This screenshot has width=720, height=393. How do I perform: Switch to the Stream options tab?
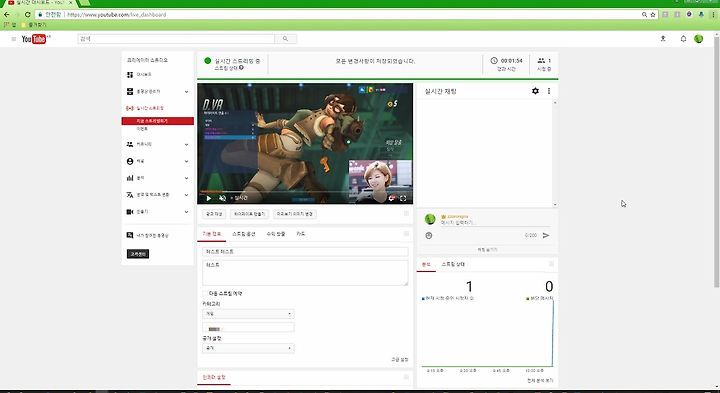243,234
